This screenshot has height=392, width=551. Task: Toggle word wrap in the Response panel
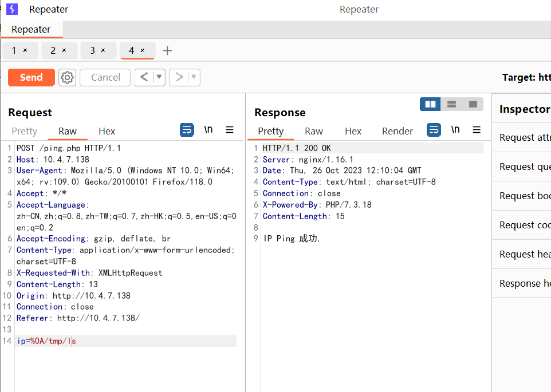[x=434, y=130]
